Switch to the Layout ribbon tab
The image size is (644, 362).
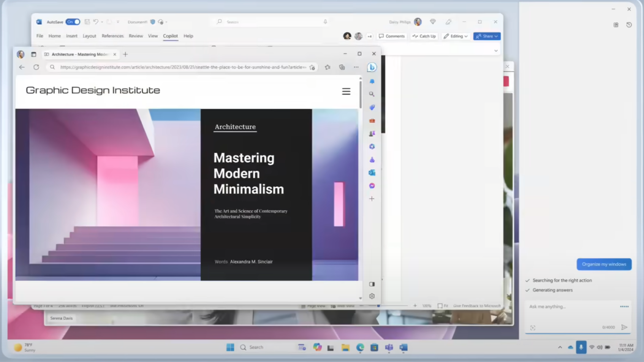[x=89, y=36]
